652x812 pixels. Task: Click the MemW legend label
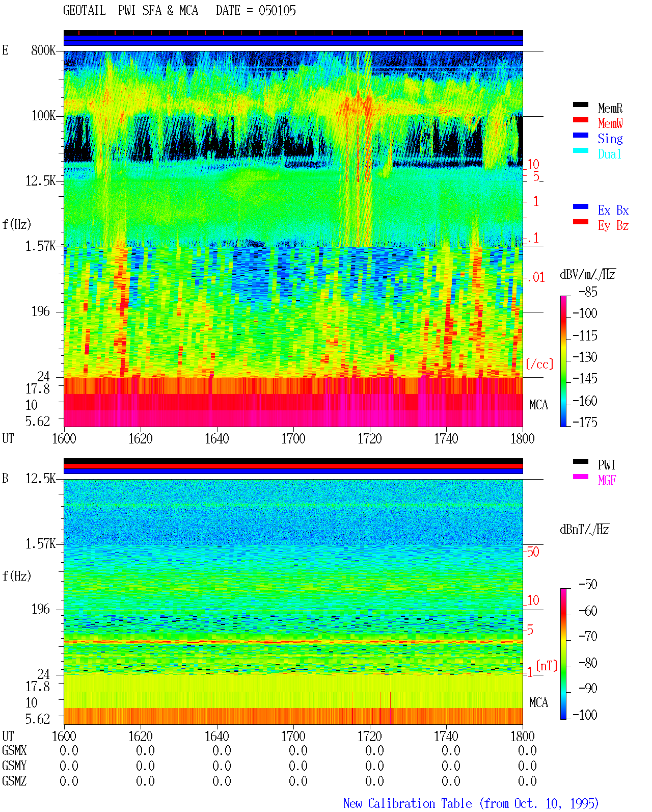pyautogui.click(x=610, y=123)
